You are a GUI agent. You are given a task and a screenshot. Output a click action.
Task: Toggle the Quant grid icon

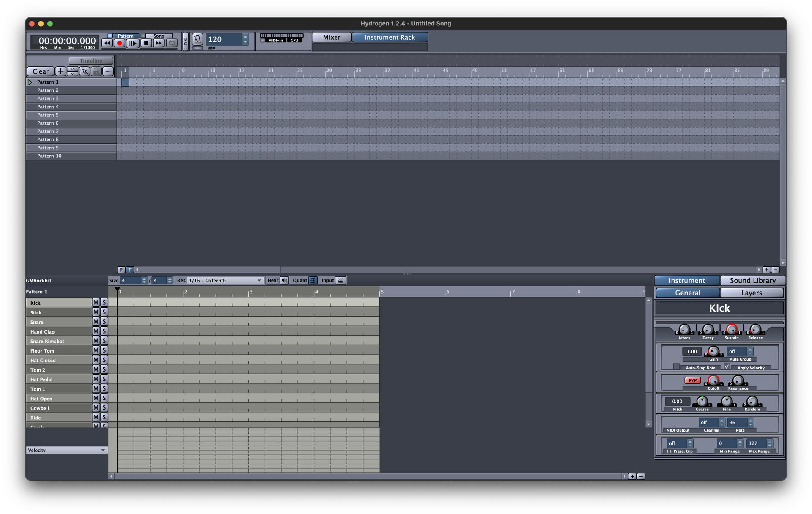pyautogui.click(x=313, y=281)
